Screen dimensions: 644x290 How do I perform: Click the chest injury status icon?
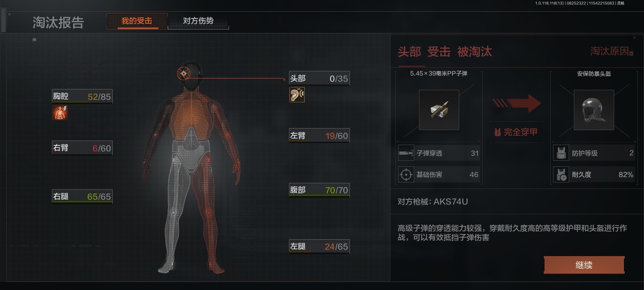pos(60,113)
